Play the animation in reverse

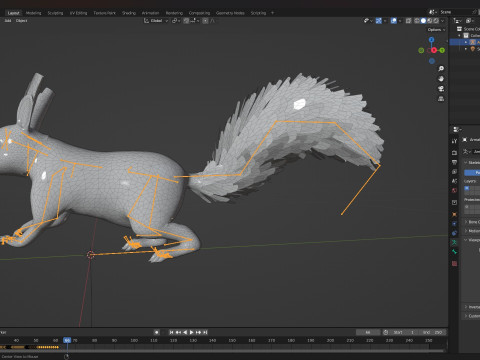coord(185,332)
